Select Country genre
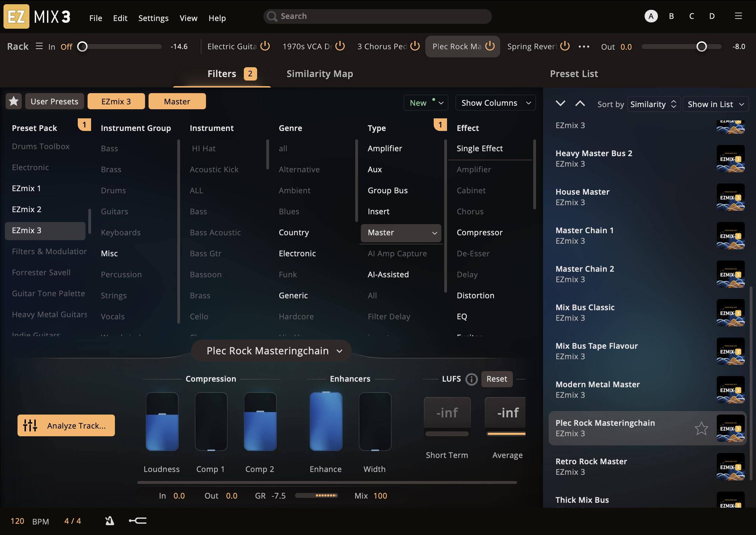Image resolution: width=756 pixels, height=535 pixels. 294,232
